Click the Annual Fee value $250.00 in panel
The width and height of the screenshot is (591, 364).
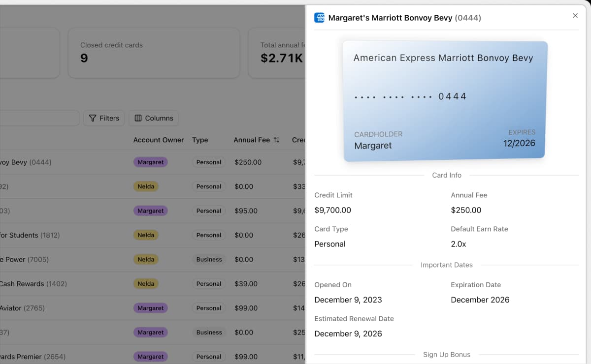(466, 210)
